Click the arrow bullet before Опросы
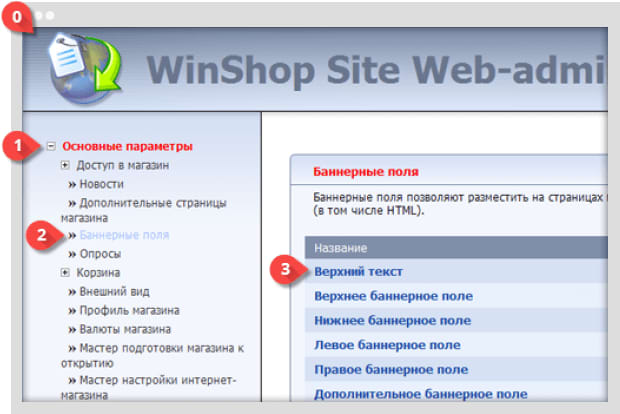 point(72,254)
